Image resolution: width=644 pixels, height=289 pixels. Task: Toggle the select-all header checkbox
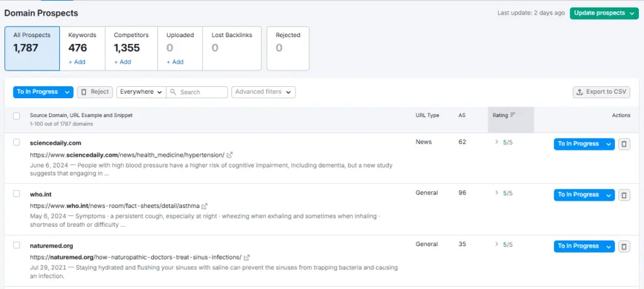(16, 116)
